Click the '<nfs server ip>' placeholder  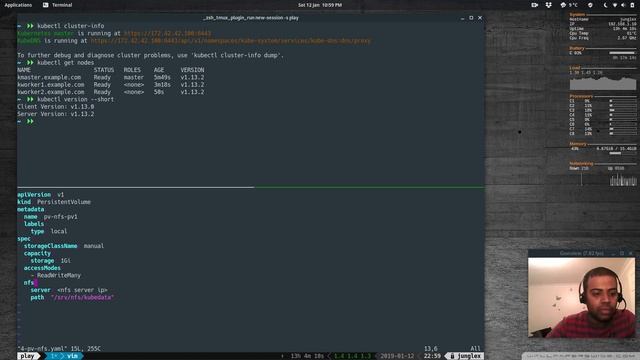click(82, 290)
